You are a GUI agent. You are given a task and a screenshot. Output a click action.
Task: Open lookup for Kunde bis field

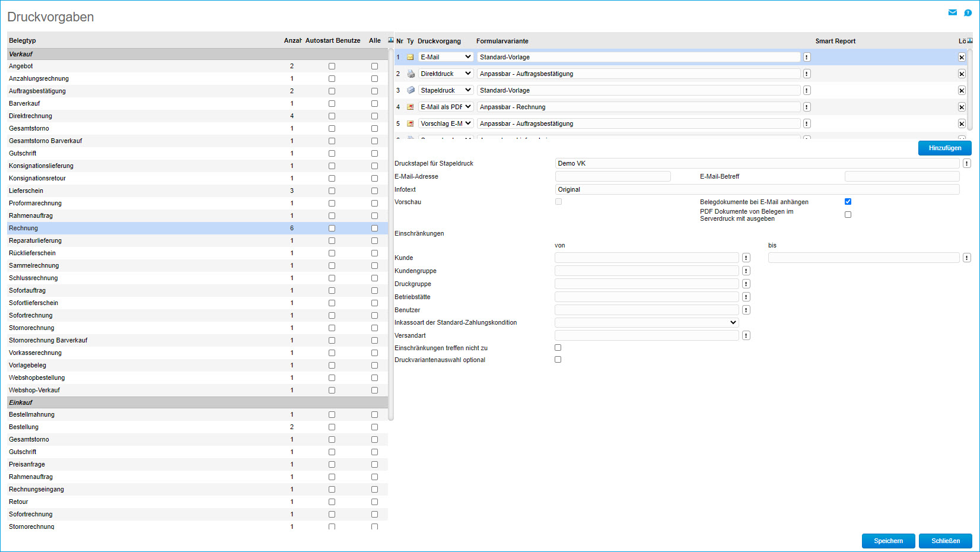coord(967,258)
